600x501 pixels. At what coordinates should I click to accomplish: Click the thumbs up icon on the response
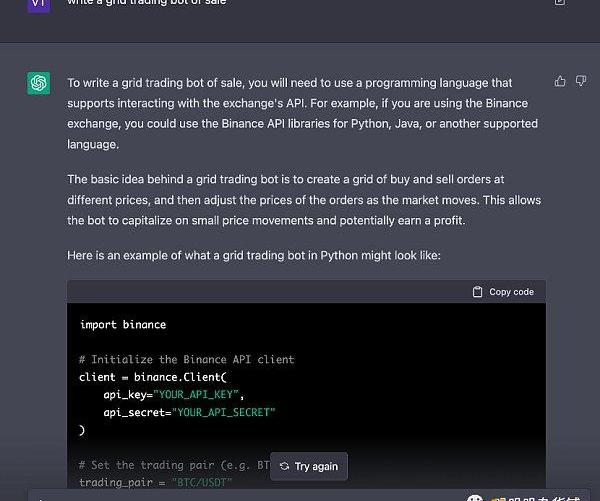559,81
